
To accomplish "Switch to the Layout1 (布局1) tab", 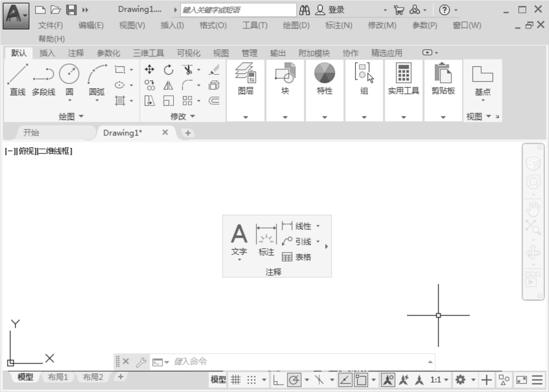I will pos(58,377).
